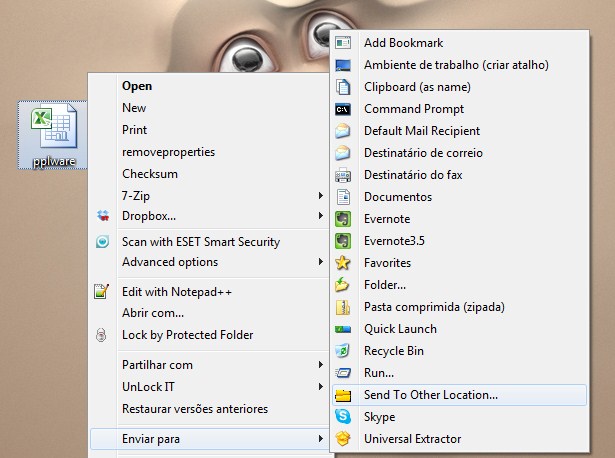Click the Run... icon
615x458 pixels.
pos(343,373)
